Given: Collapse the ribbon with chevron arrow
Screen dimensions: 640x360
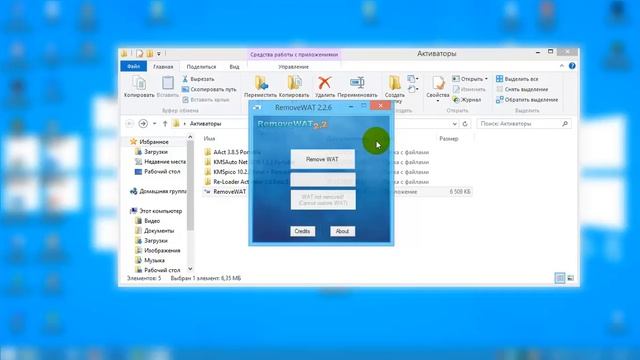Looking at the screenshot, I should [562, 66].
